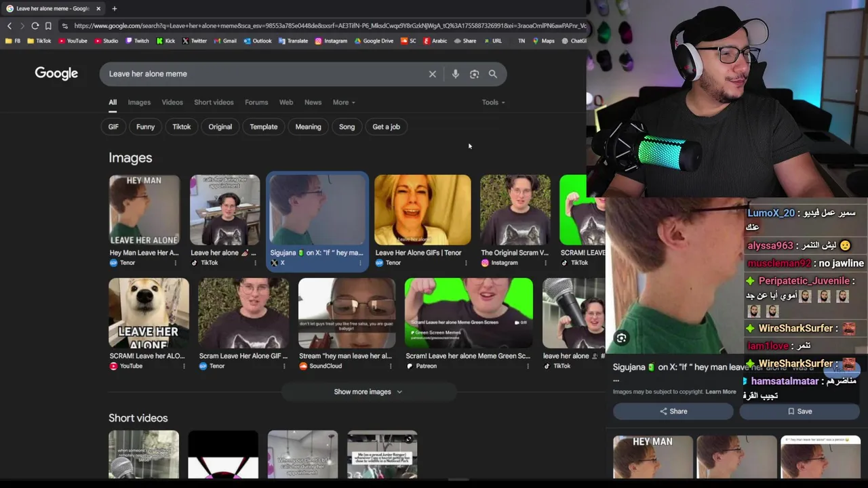Screen dimensions: 868x488
Task: Submit search with the magnifier icon
Action: 493,74
